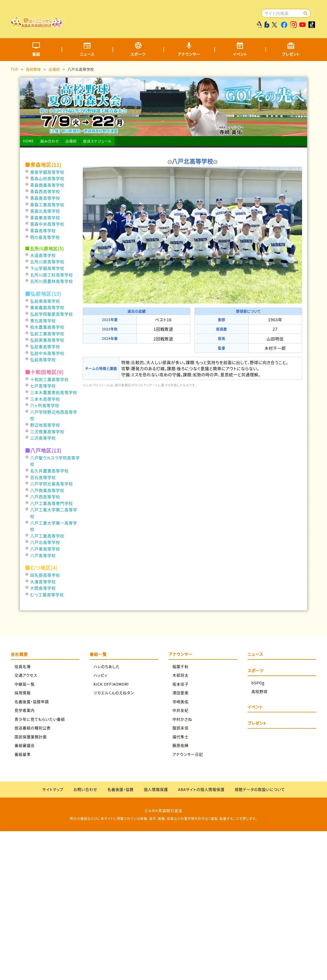Open むつ工業高等学校 school page
Image resolution: width=327 pixels, height=980 pixels.
click(x=47, y=595)
